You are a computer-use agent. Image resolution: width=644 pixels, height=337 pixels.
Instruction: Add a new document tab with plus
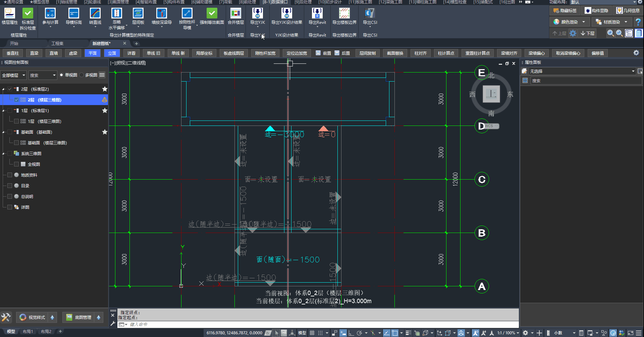[x=137, y=43]
